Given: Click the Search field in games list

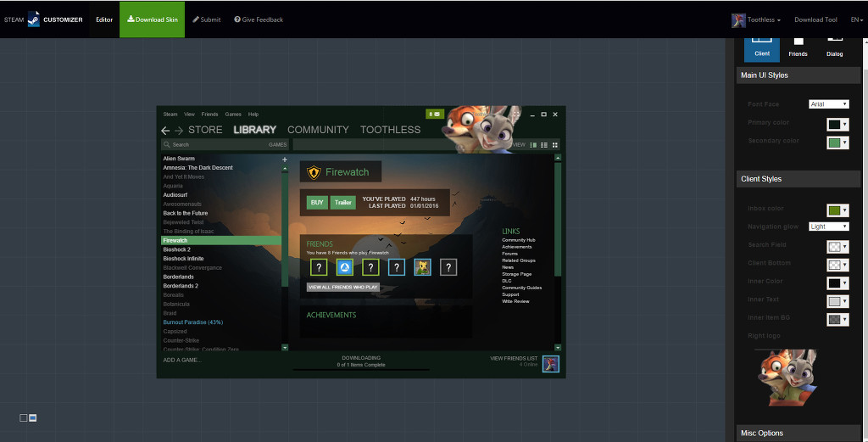Looking at the screenshot, I should point(225,144).
